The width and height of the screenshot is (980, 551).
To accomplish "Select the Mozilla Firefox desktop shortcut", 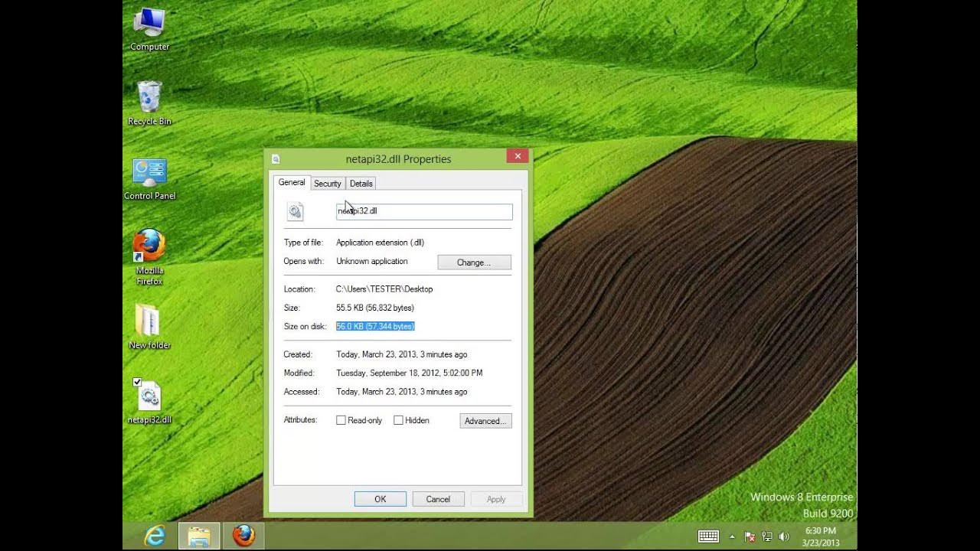I will [x=149, y=257].
